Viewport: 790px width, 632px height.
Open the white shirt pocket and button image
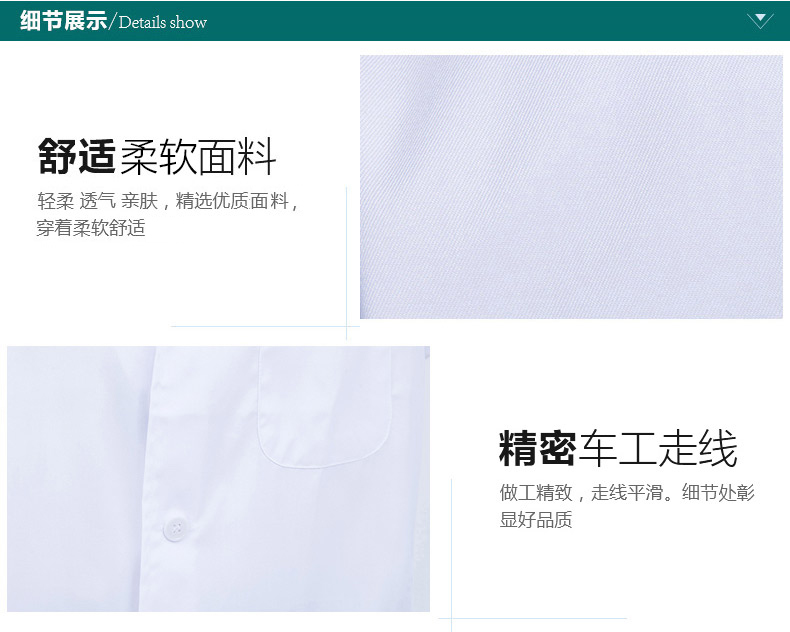point(218,479)
